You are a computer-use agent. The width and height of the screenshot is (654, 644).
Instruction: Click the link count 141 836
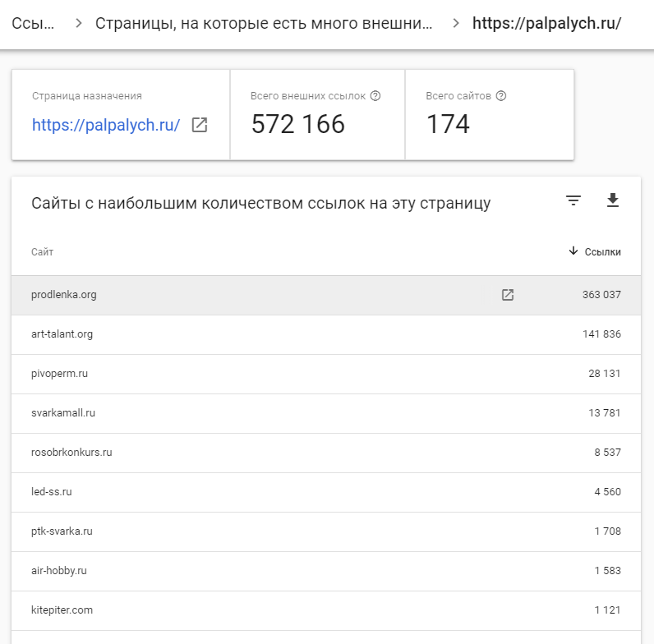(x=601, y=334)
